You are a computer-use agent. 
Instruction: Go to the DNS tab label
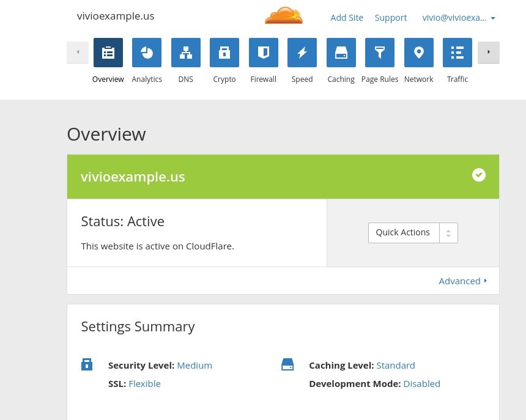tap(186, 79)
